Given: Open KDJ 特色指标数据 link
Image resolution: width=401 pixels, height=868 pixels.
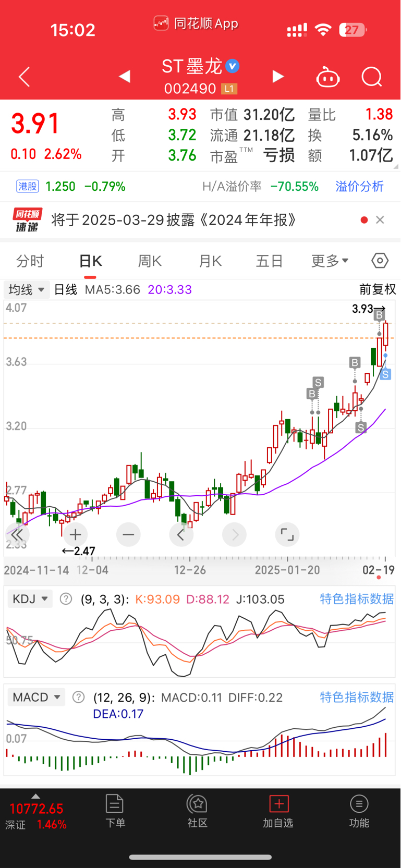Looking at the screenshot, I should [357, 599].
